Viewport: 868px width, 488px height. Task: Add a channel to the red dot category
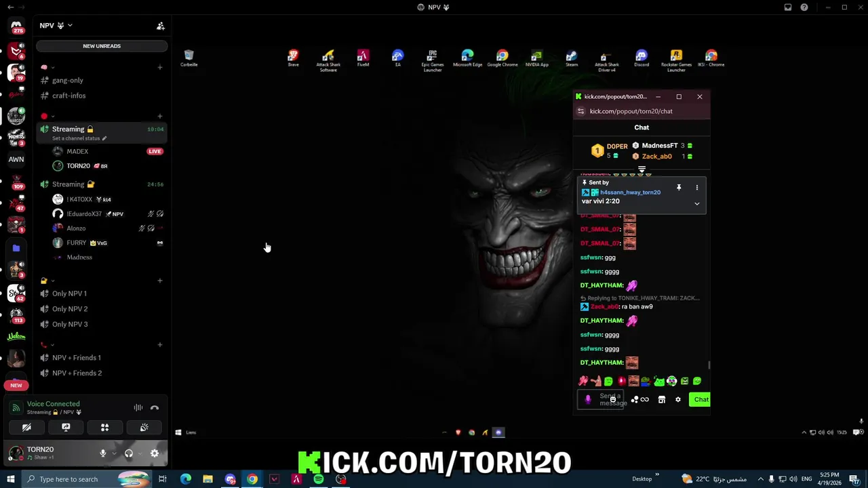pos(160,116)
